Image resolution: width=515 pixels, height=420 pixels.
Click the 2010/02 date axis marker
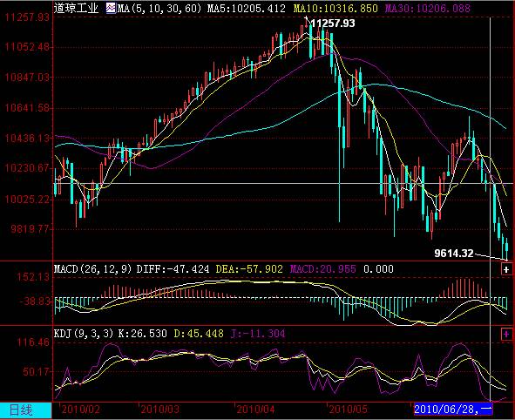81,410
